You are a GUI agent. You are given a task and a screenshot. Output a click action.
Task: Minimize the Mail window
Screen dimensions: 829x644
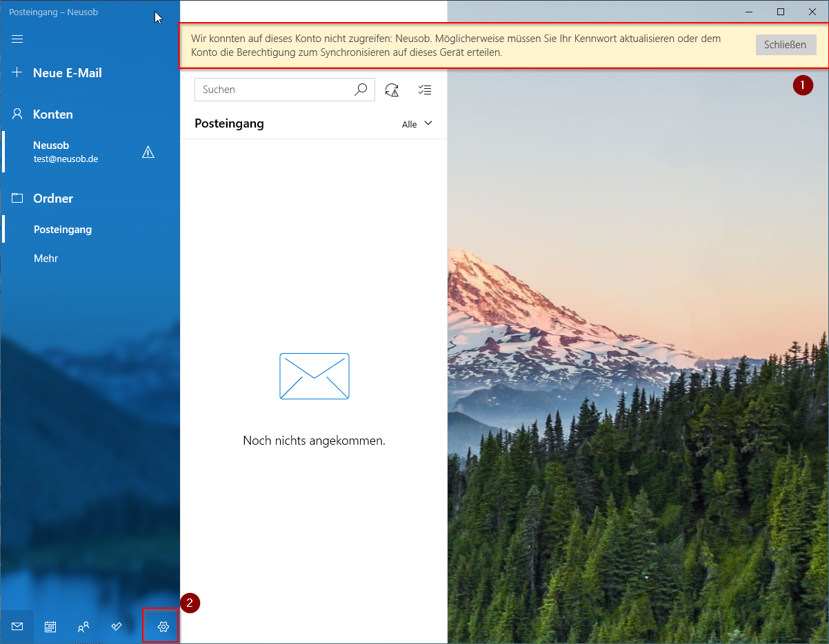749,12
